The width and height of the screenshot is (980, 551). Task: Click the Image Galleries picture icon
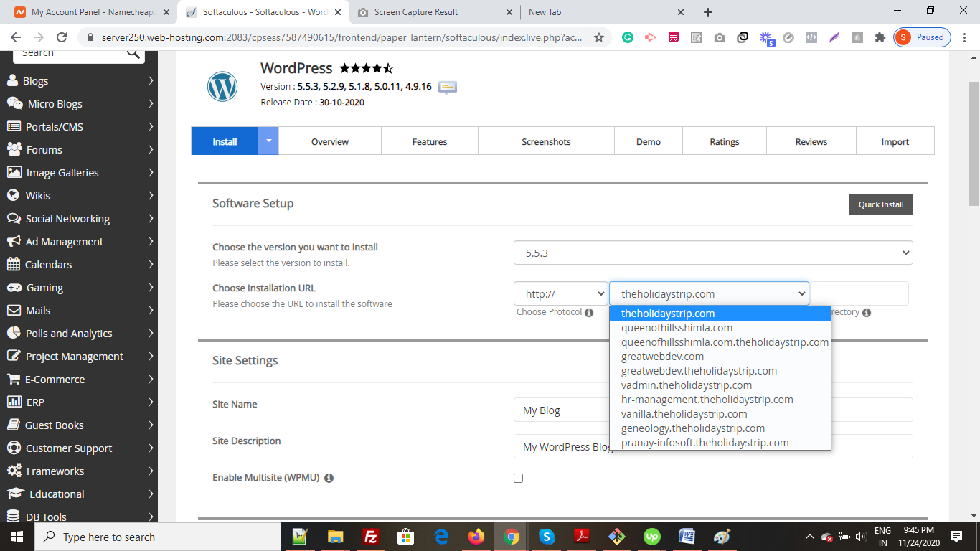14,173
